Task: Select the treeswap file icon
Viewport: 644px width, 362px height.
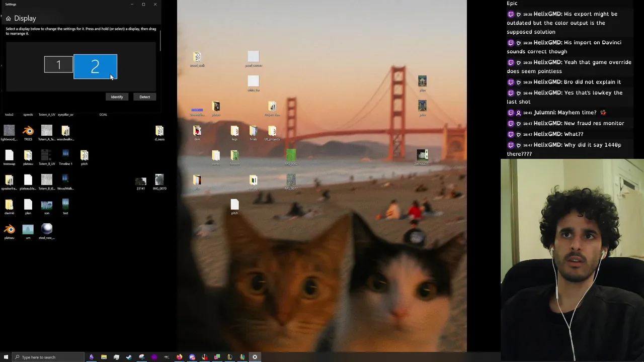Action: [9, 155]
